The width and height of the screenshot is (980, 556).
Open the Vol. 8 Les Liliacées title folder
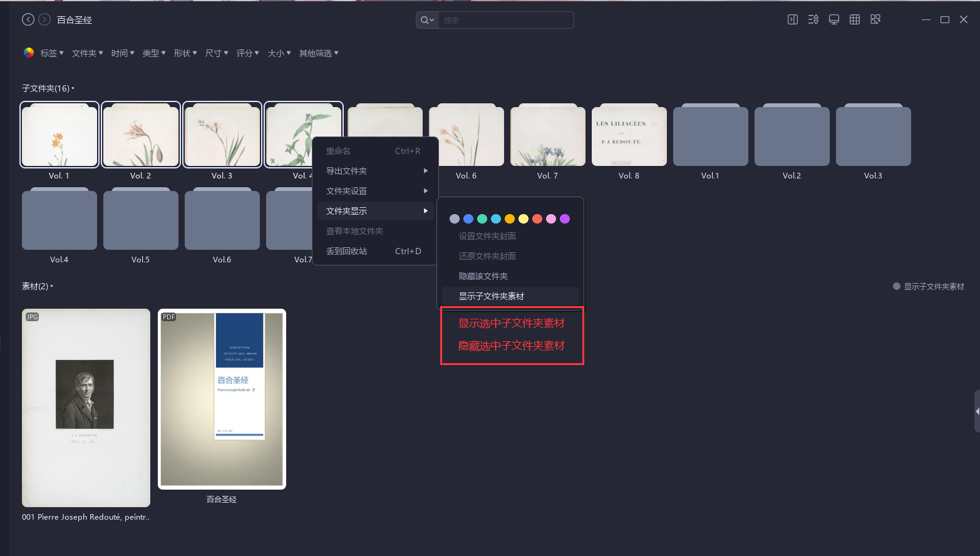click(629, 135)
